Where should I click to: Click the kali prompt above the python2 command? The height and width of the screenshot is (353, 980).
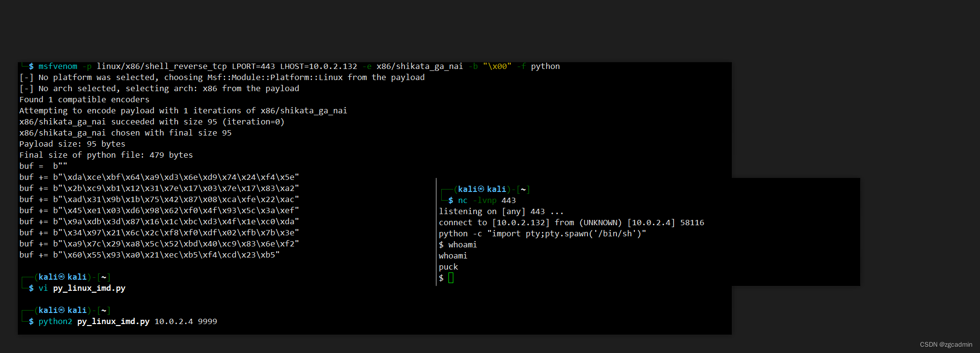[x=66, y=311]
